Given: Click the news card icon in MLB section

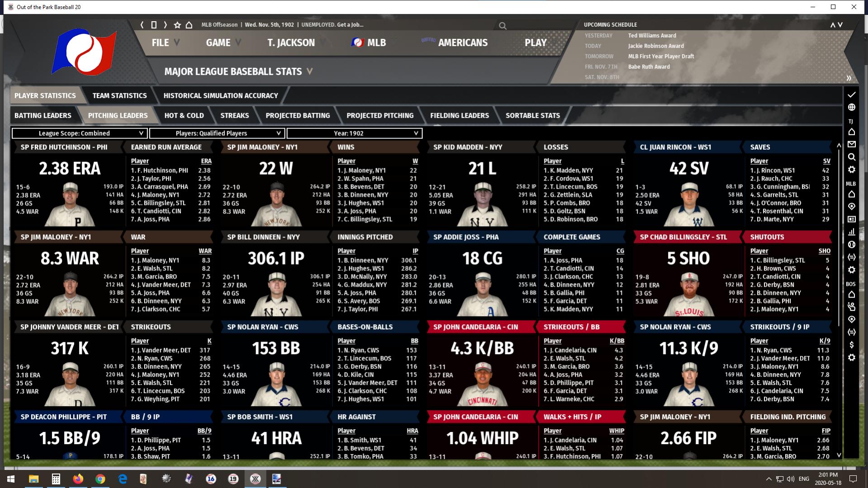Looking at the screenshot, I should [x=851, y=219].
